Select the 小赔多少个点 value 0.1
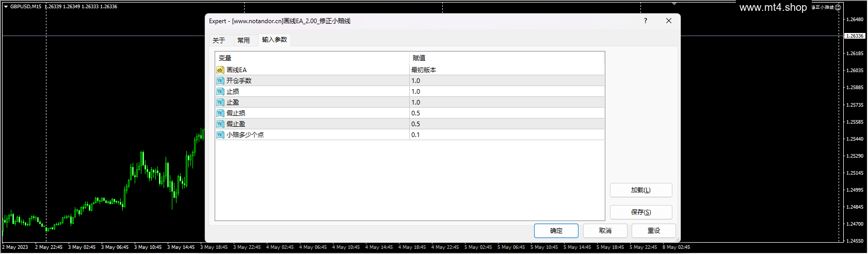Image resolution: width=868 pixels, height=254 pixels. pyautogui.click(x=507, y=135)
